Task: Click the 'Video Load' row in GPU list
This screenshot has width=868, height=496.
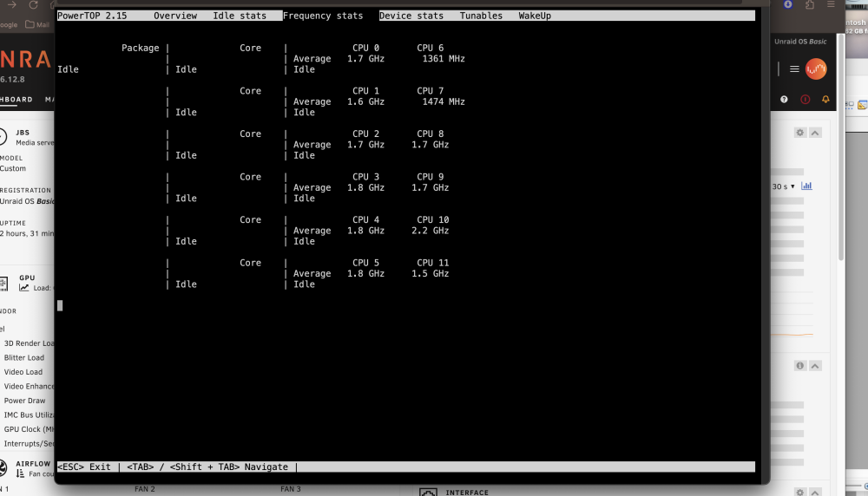Action: click(x=23, y=372)
